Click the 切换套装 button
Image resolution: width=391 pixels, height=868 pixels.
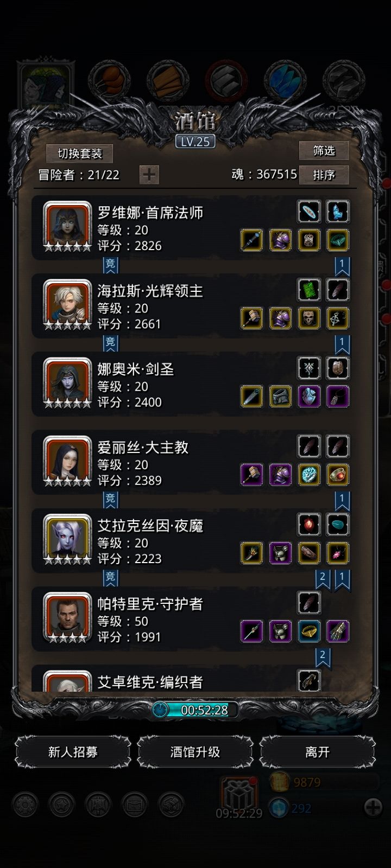pyautogui.click(x=80, y=154)
